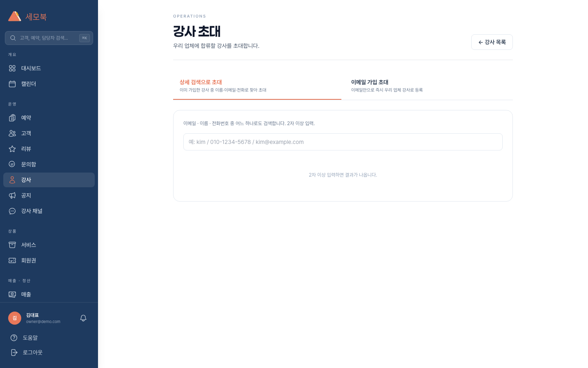
Task: Open the 예약 menu item
Action: (x=26, y=118)
